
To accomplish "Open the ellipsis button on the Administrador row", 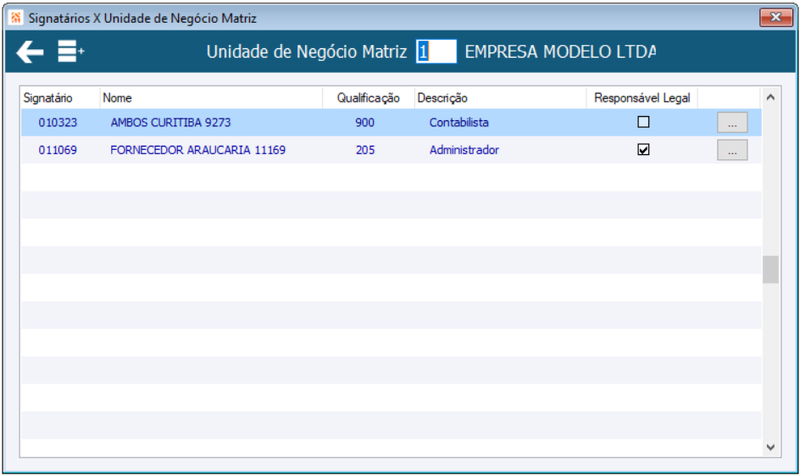I will [x=732, y=150].
